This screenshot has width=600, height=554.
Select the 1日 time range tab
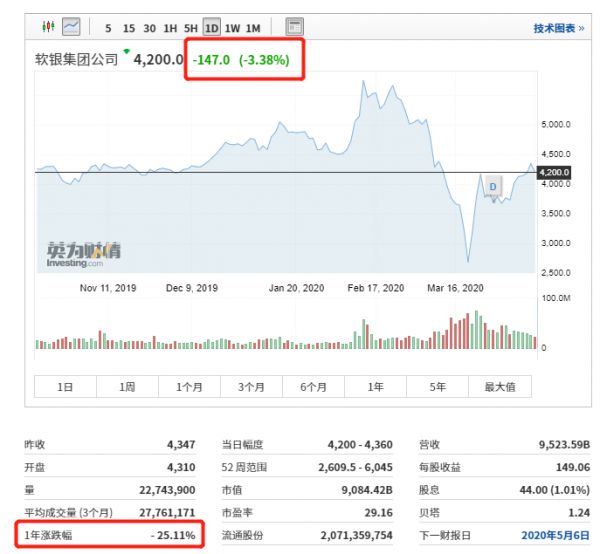(x=65, y=386)
